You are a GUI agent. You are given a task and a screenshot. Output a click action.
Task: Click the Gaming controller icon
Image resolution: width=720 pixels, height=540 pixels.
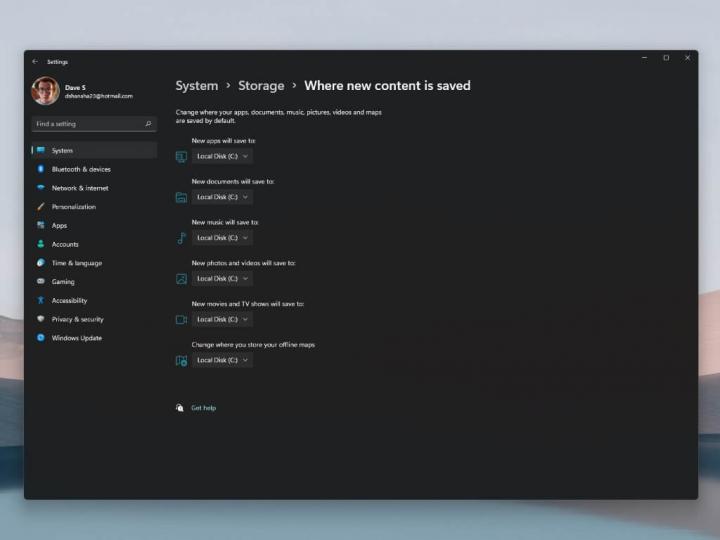coord(41,281)
